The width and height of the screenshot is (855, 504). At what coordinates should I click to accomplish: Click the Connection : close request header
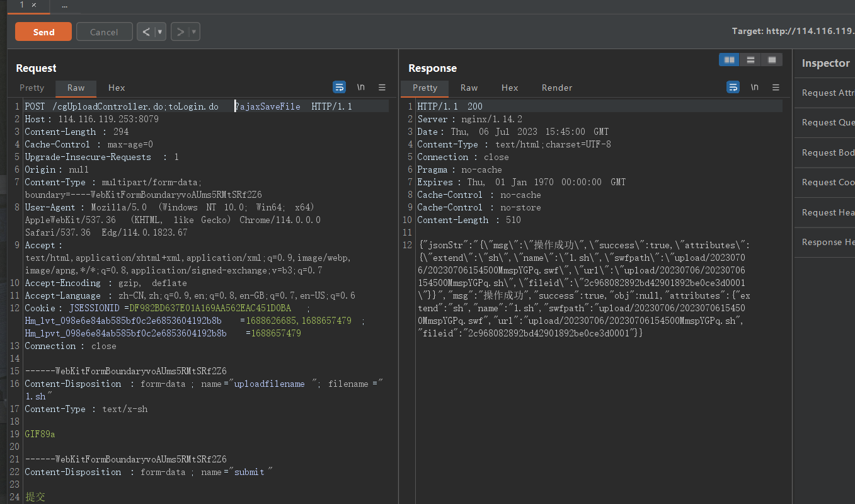[x=71, y=346]
